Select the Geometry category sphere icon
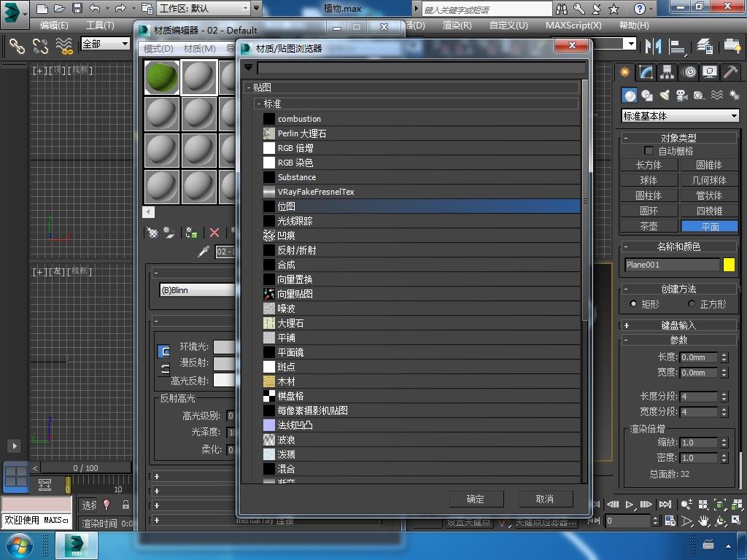 630,96
